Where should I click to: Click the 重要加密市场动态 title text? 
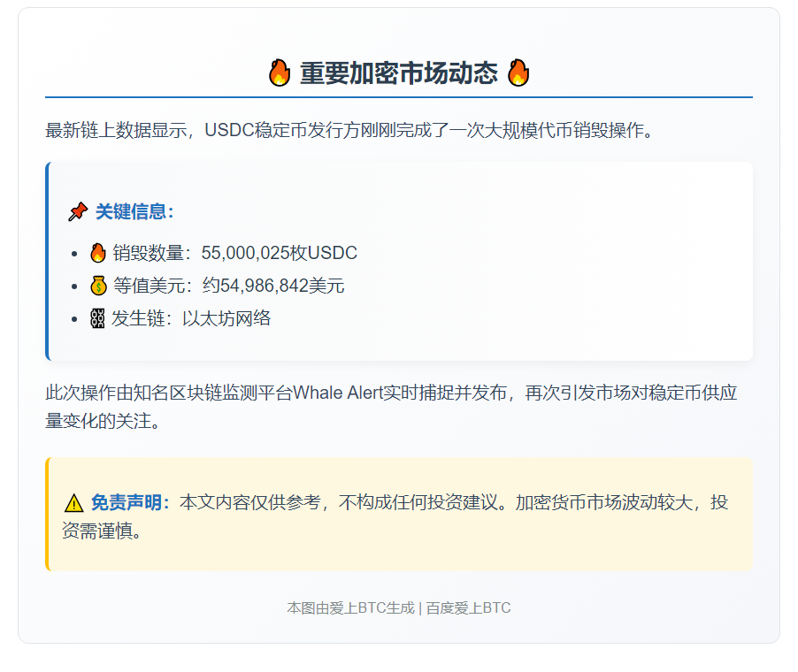point(398,73)
